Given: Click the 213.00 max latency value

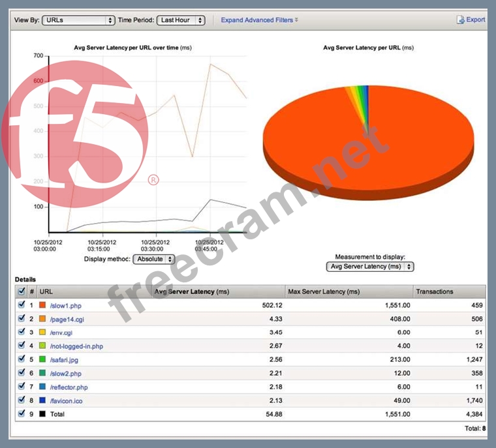Looking at the screenshot, I should [x=400, y=359].
